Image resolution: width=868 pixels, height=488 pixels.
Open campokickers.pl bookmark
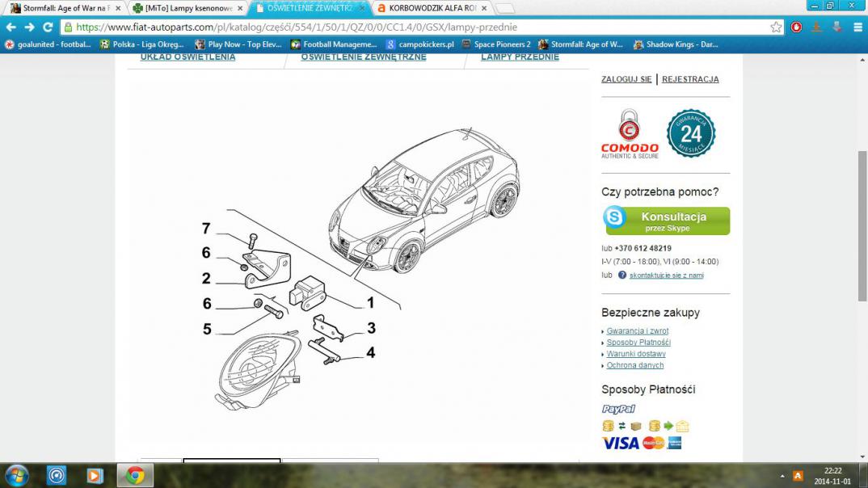[x=420, y=44]
